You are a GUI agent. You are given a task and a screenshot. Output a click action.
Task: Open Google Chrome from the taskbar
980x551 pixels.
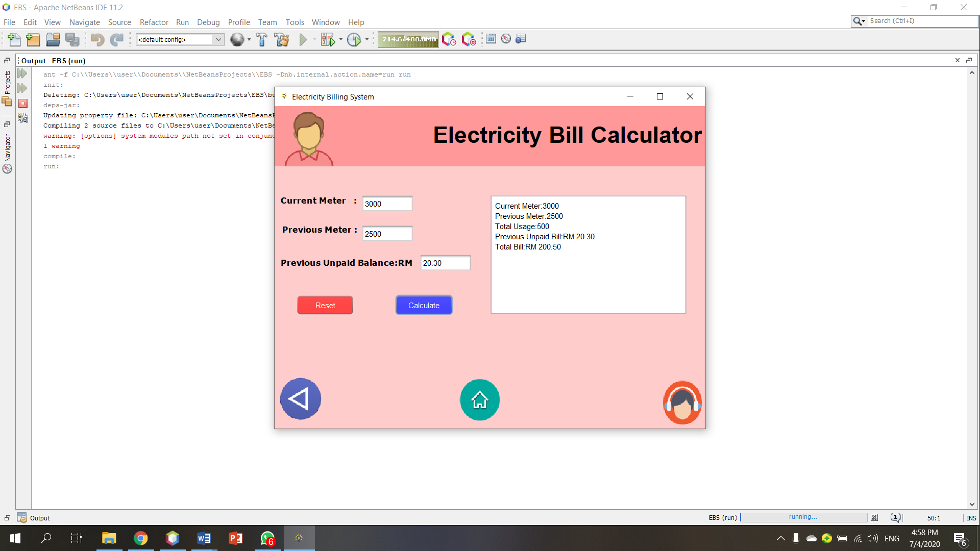pyautogui.click(x=141, y=538)
